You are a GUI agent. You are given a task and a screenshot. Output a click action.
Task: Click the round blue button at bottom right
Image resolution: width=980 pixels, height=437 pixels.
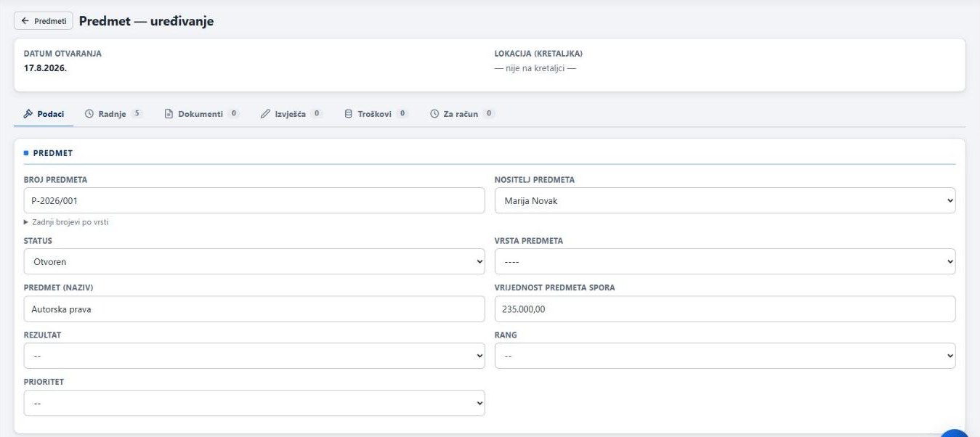coord(955,433)
